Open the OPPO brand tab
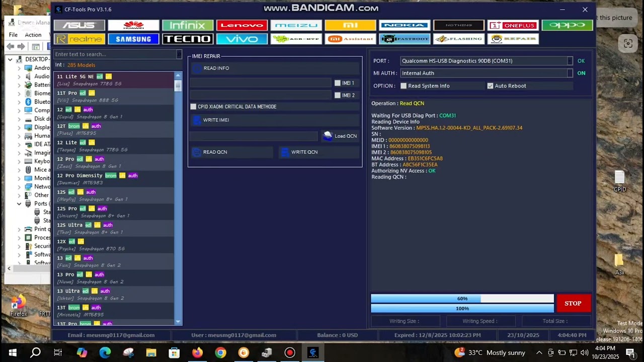The width and height of the screenshot is (644, 362). [567, 25]
